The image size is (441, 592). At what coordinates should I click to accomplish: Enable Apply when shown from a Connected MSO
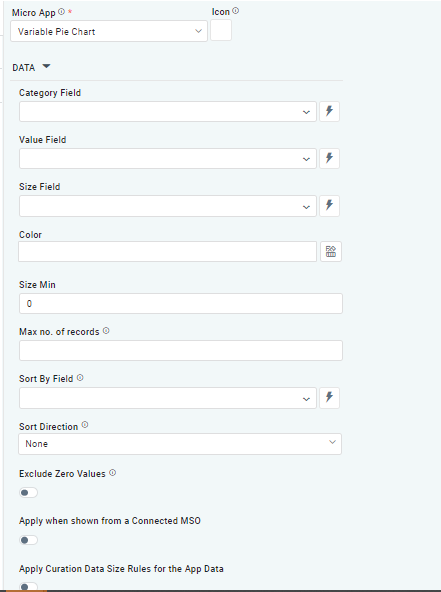click(28, 540)
